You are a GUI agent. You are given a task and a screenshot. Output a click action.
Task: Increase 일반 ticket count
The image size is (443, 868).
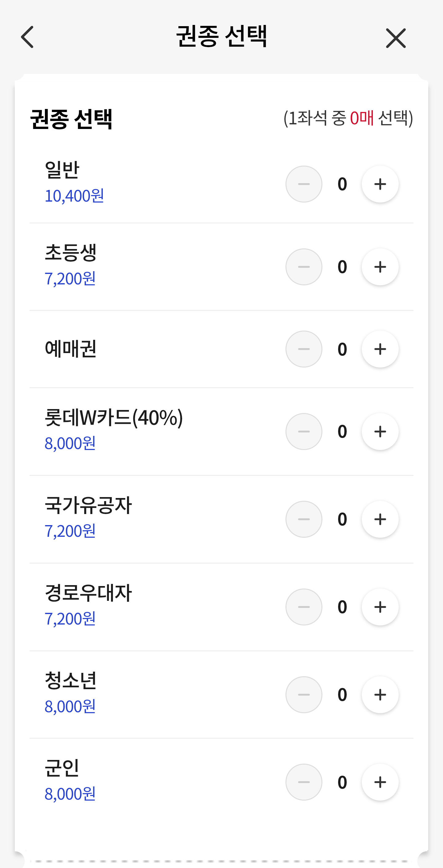(380, 184)
